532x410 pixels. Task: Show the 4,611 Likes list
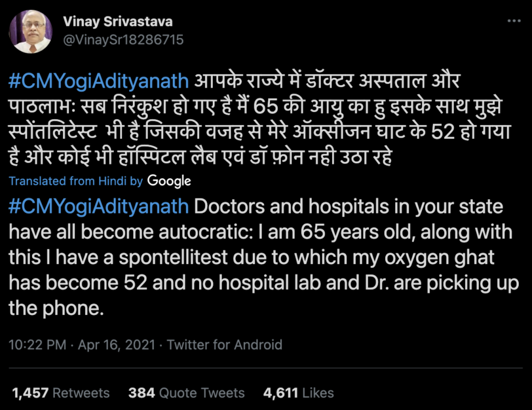click(298, 393)
